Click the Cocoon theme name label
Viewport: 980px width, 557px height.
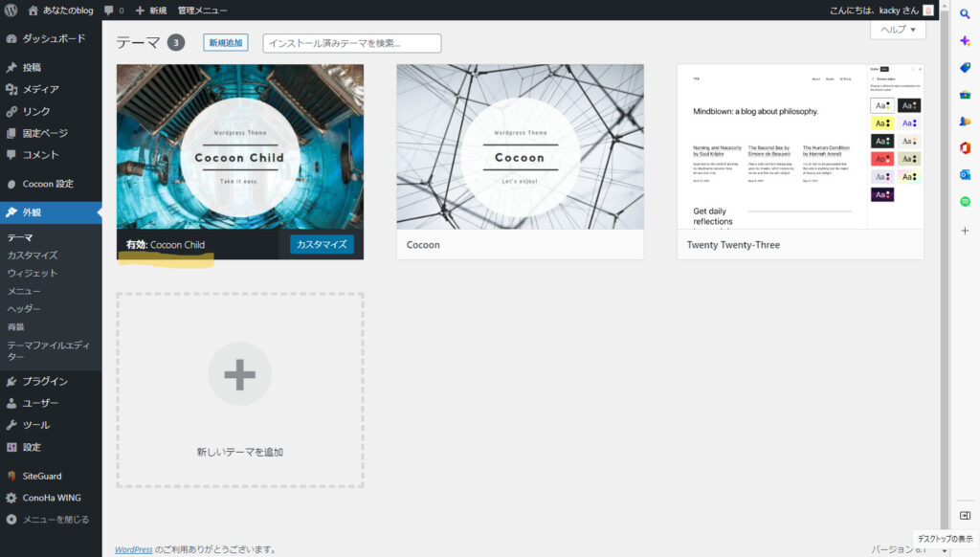[423, 245]
